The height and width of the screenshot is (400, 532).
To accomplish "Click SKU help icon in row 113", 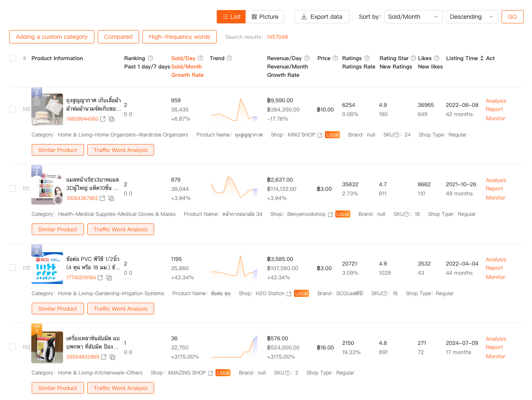I will [288, 373].
